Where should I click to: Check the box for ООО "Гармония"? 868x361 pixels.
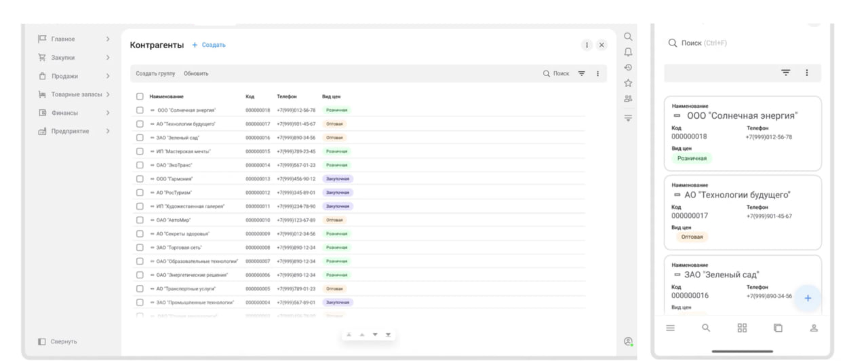click(x=140, y=178)
